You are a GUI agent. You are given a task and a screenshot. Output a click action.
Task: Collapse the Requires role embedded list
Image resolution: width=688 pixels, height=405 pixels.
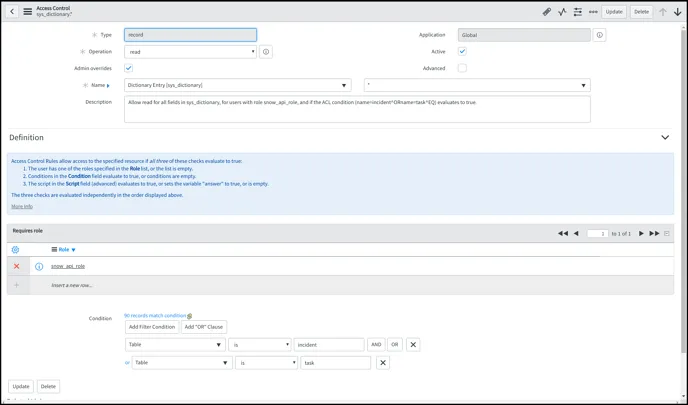667,233
